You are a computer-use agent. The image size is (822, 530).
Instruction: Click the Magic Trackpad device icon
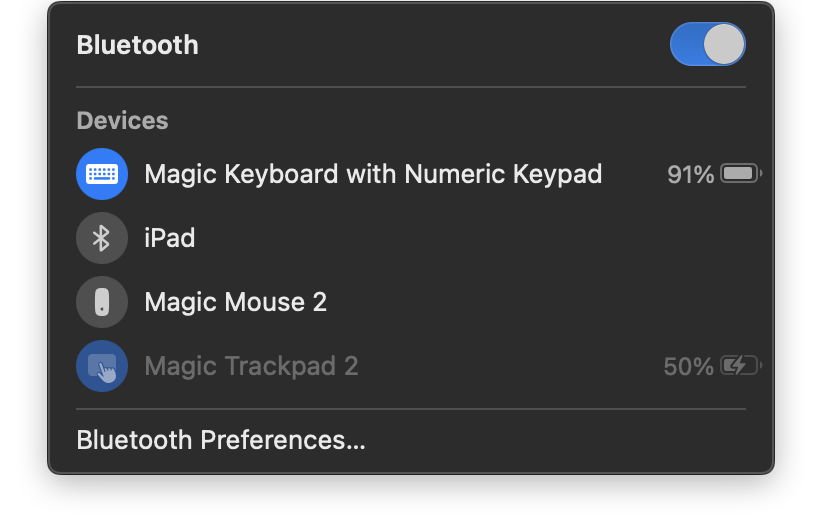[102, 366]
